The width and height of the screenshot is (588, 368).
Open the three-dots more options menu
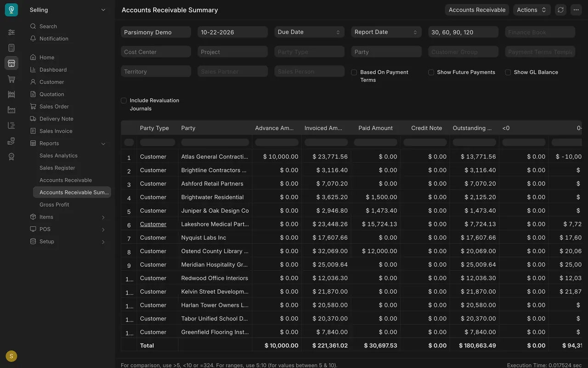(576, 10)
